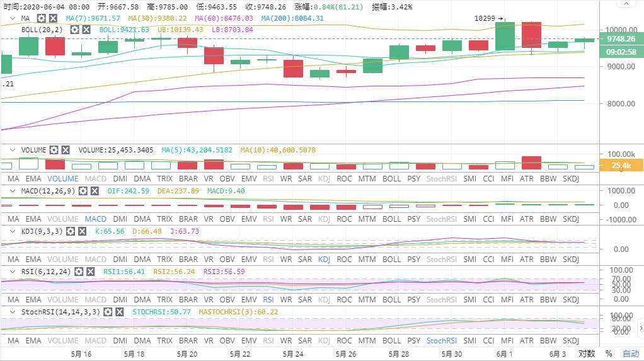The height and width of the screenshot is (361, 644).
Task: Click the MASTOCHRSI(3):60.22 value
Action: point(238,312)
